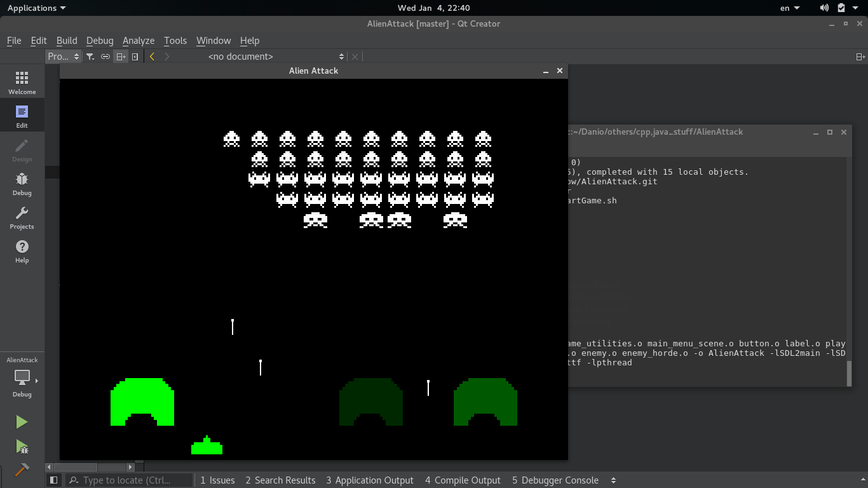Open the Window menu
Image resolution: width=868 pixels, height=488 pixels.
coord(214,40)
